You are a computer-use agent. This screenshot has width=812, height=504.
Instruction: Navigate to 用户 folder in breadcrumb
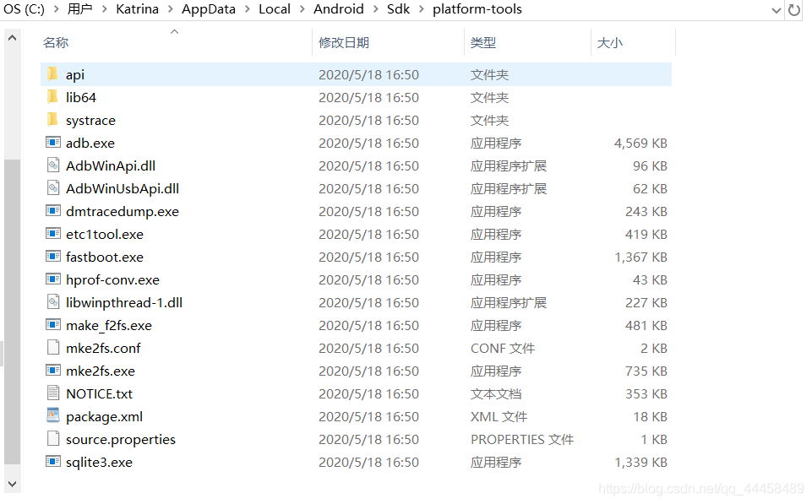tap(79, 9)
